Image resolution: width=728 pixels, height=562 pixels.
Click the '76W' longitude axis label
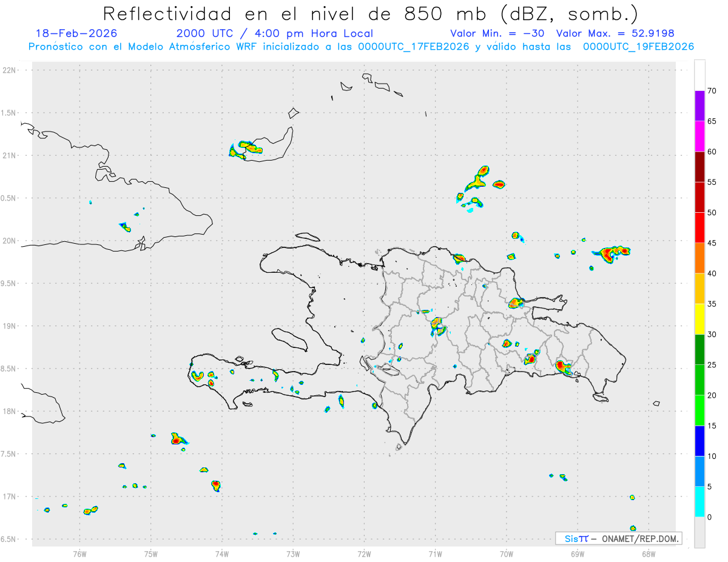(x=79, y=554)
